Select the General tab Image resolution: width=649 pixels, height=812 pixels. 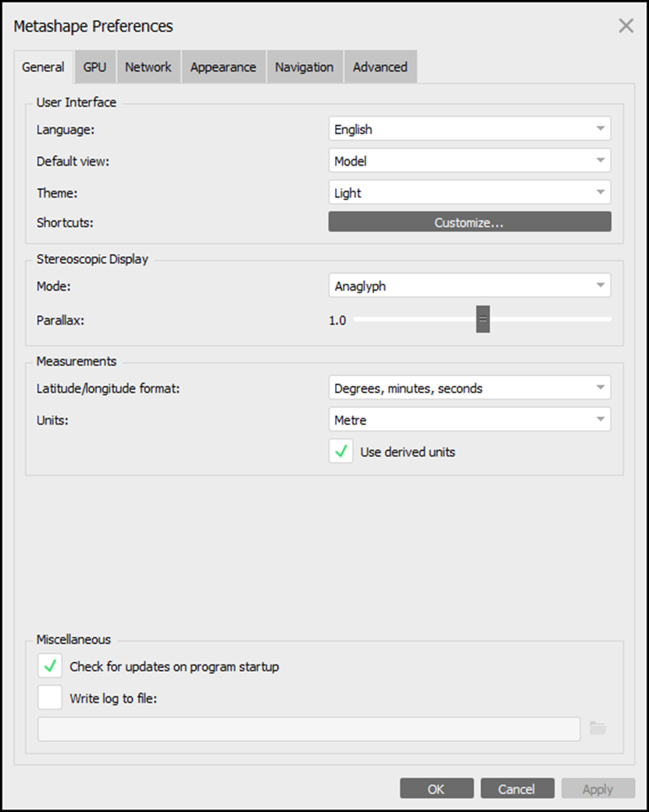[x=44, y=66]
